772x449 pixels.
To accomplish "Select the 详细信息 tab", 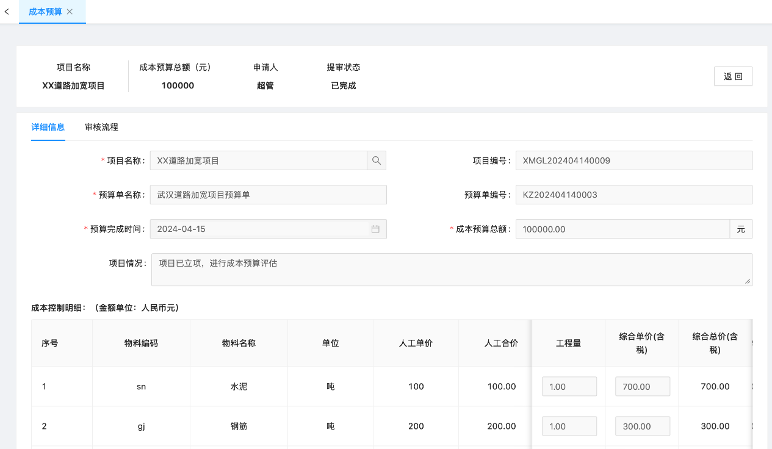I will pyautogui.click(x=48, y=128).
